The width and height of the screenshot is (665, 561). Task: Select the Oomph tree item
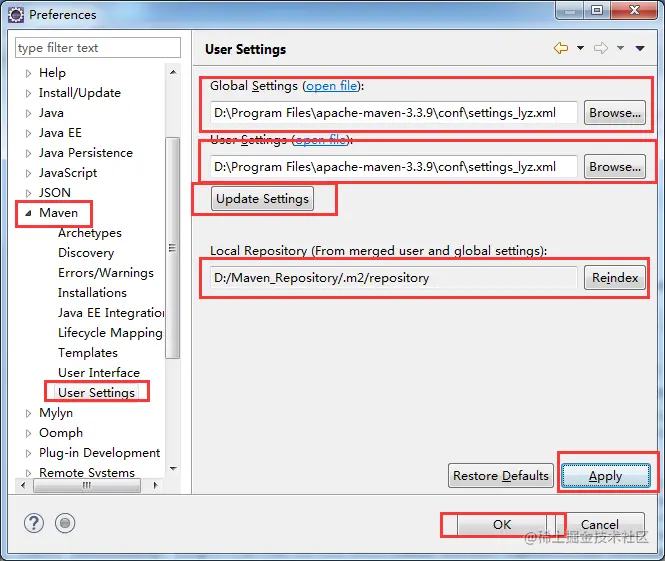(61, 433)
